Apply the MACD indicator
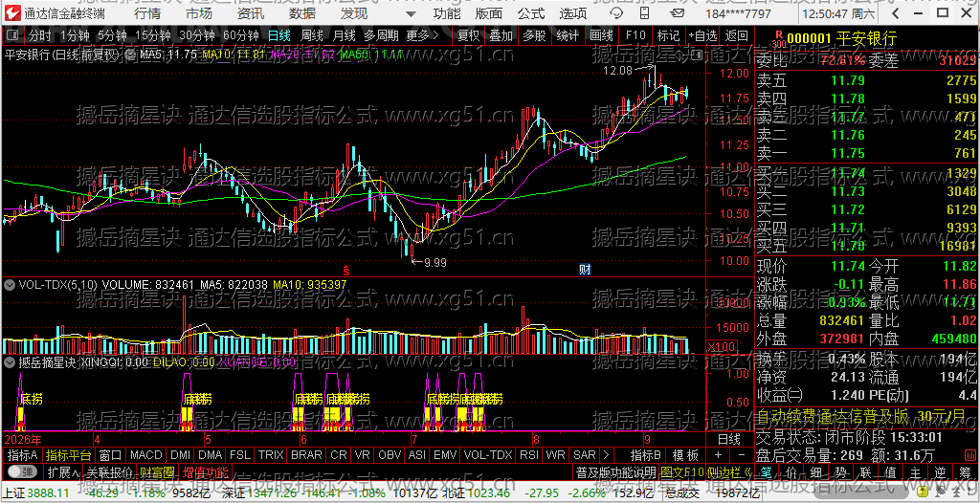 coord(146,454)
